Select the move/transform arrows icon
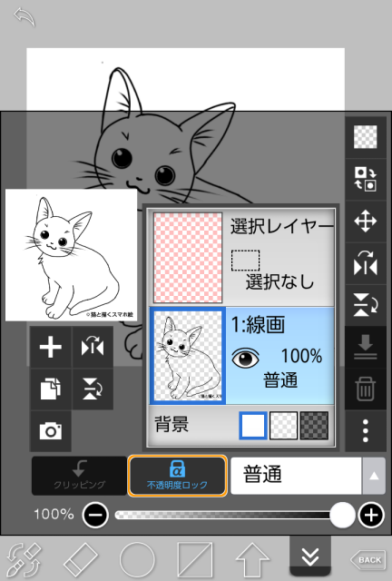The height and width of the screenshot is (581, 392). click(x=366, y=222)
